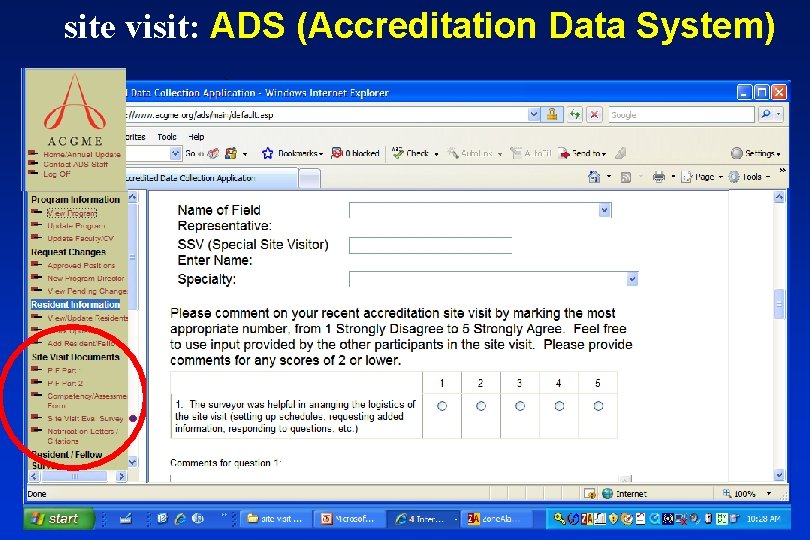Click the Page document icon
The image size is (810, 540).
[687, 177]
